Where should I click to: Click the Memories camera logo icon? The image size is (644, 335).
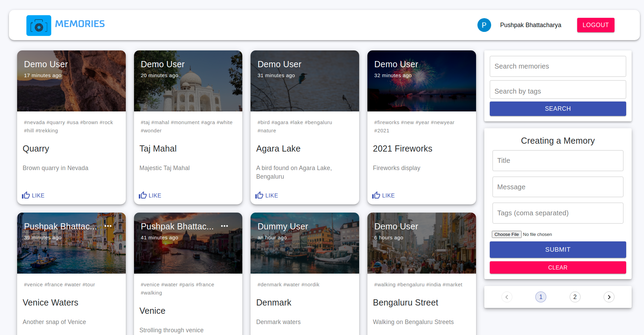[x=39, y=25]
